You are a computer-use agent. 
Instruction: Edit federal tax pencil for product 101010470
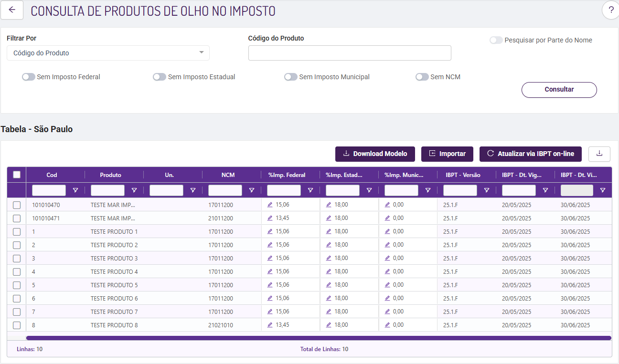[x=270, y=205]
